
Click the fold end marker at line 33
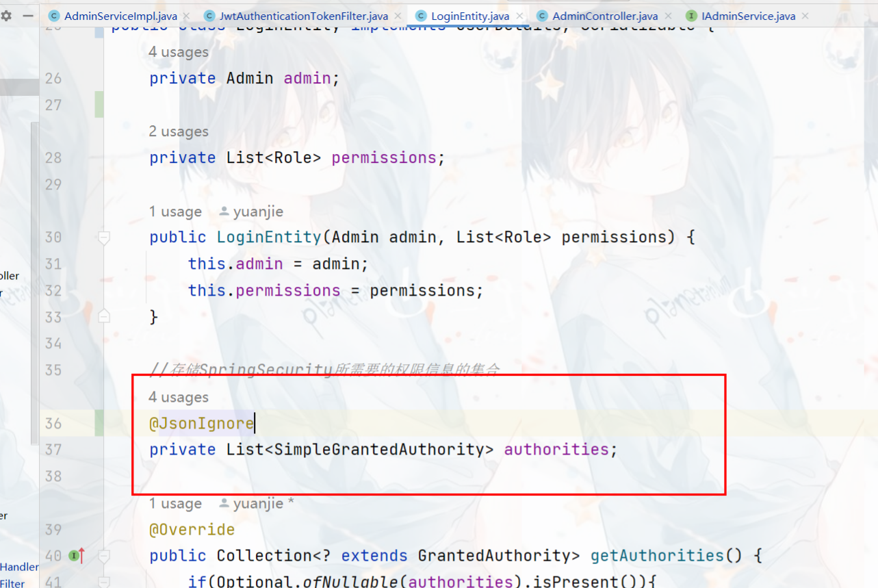[104, 316]
